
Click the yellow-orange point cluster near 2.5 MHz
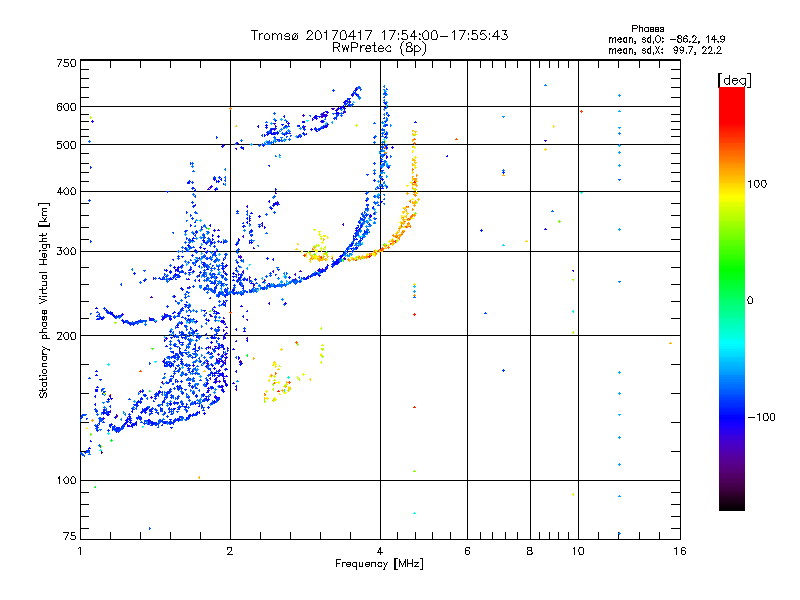point(277,383)
